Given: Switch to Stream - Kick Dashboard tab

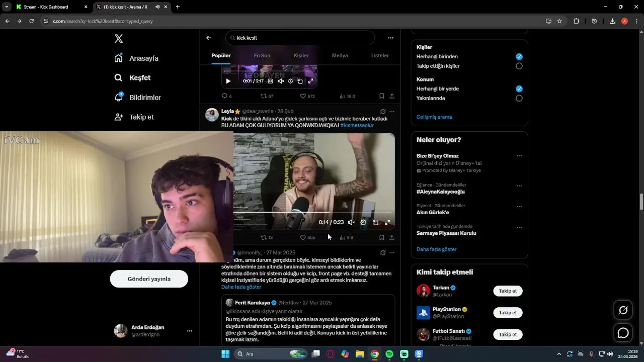Looking at the screenshot, I should [52, 7].
